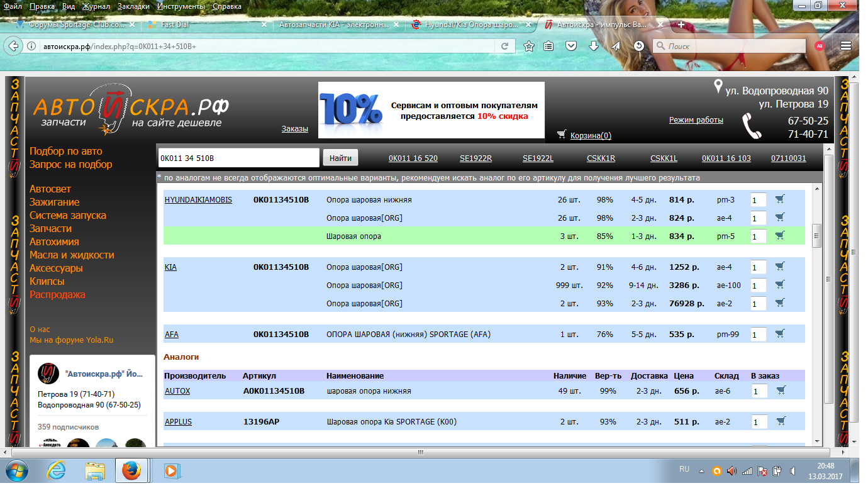
Task: Click cart icon for the AUTOX row
Action: tap(781, 391)
